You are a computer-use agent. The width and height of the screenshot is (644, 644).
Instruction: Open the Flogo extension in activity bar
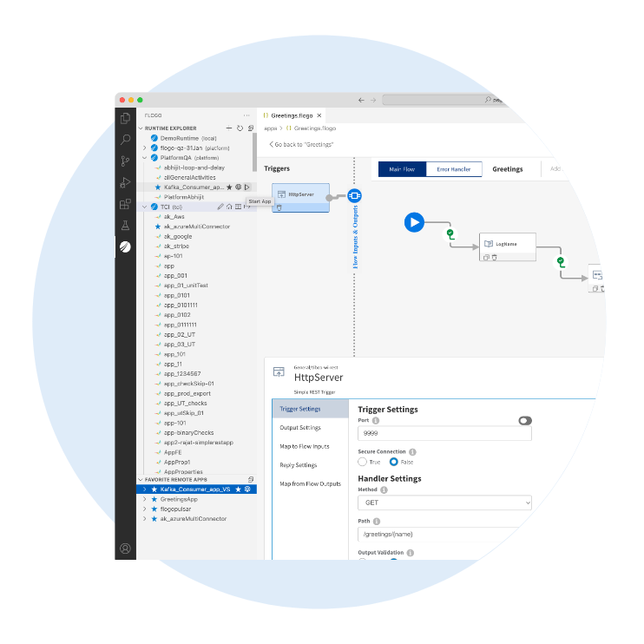(126, 247)
